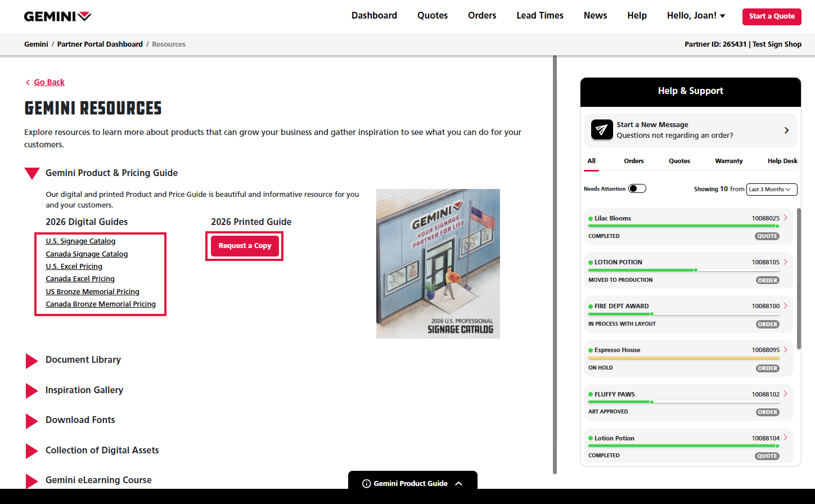Click the 2026 Signage Catalog cover image
Viewport: 815px width, 504px height.
tap(438, 264)
